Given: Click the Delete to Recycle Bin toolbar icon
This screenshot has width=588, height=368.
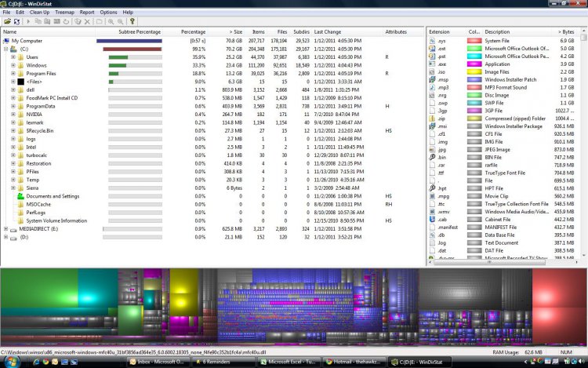Looking at the screenshot, I should tap(78, 22).
